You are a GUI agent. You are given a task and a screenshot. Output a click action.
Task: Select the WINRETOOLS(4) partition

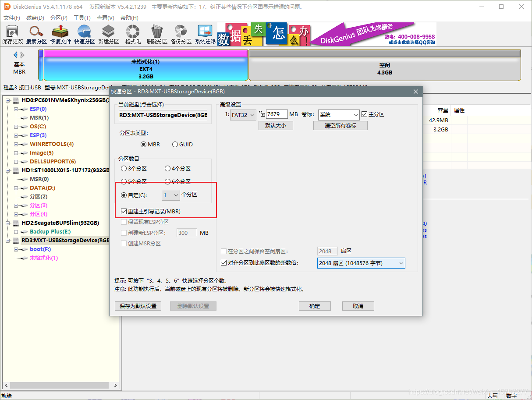[52, 144]
